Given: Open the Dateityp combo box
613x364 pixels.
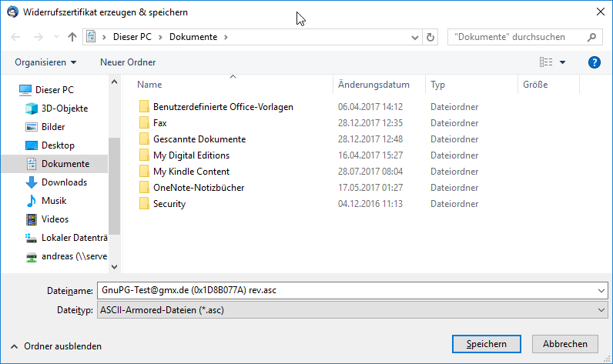Looking at the screenshot, I should 350,309.
